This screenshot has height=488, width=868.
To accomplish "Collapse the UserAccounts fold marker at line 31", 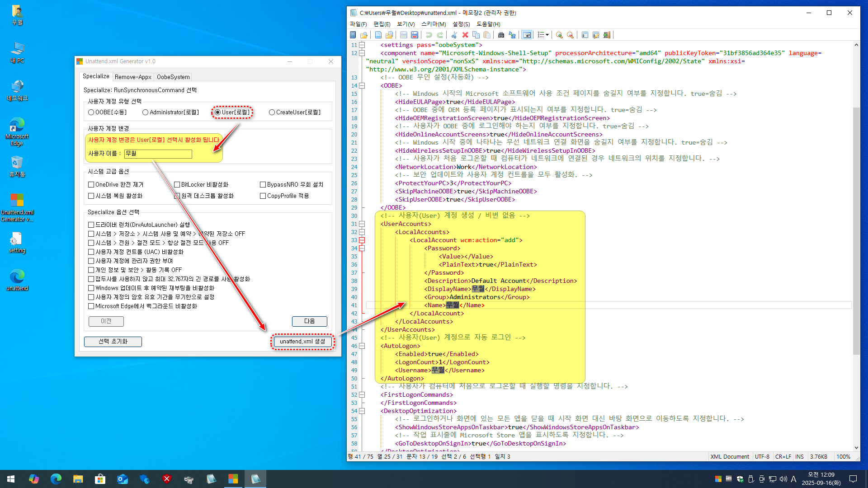I will (x=362, y=224).
